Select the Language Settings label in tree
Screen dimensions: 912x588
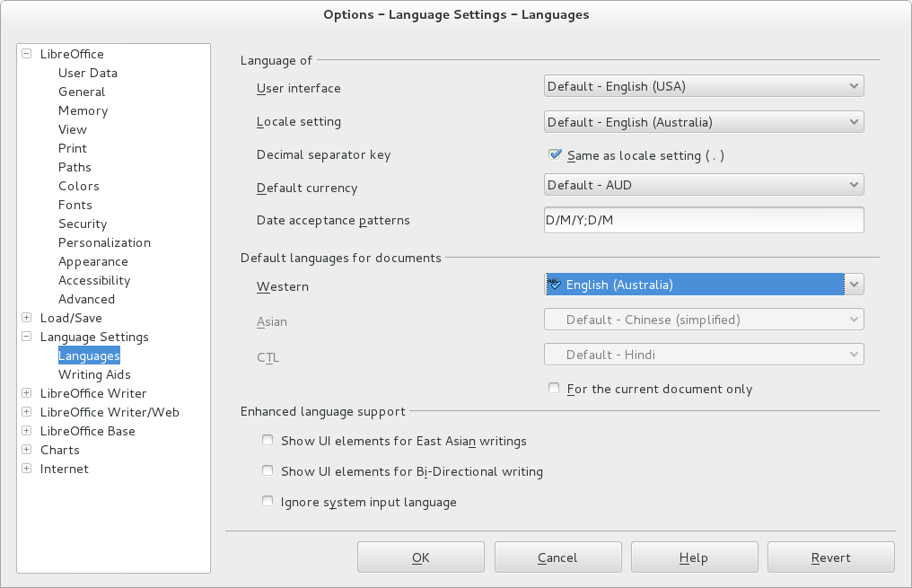(x=94, y=337)
